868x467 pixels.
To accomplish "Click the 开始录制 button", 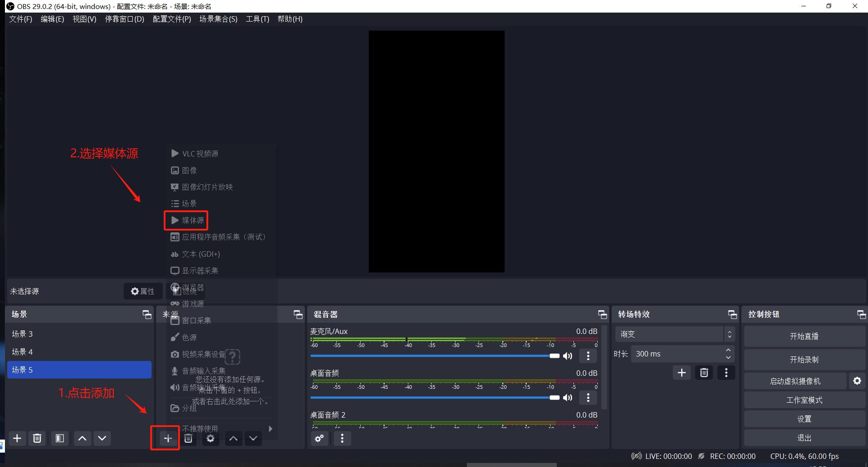I will [805, 360].
